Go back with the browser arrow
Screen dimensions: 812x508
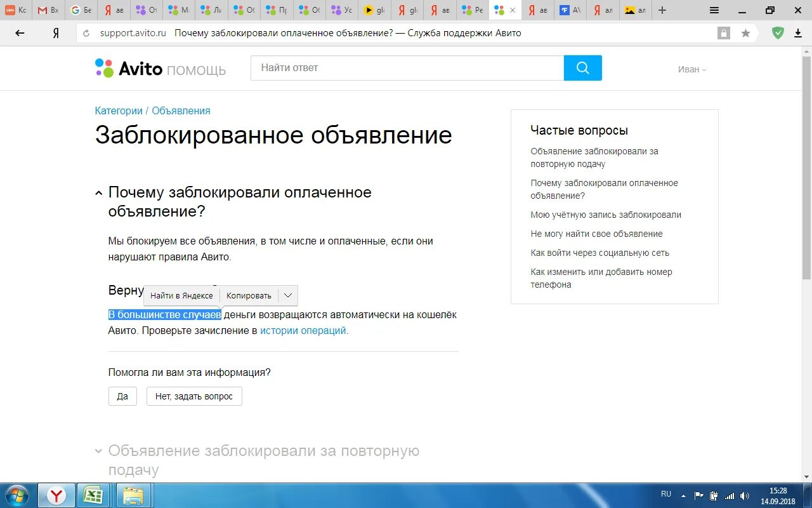pyautogui.click(x=20, y=33)
